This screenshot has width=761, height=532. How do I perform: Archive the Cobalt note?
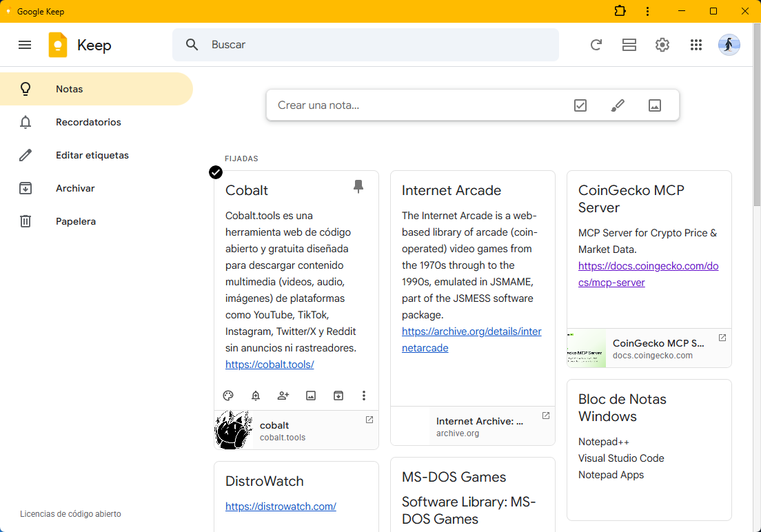[338, 396]
